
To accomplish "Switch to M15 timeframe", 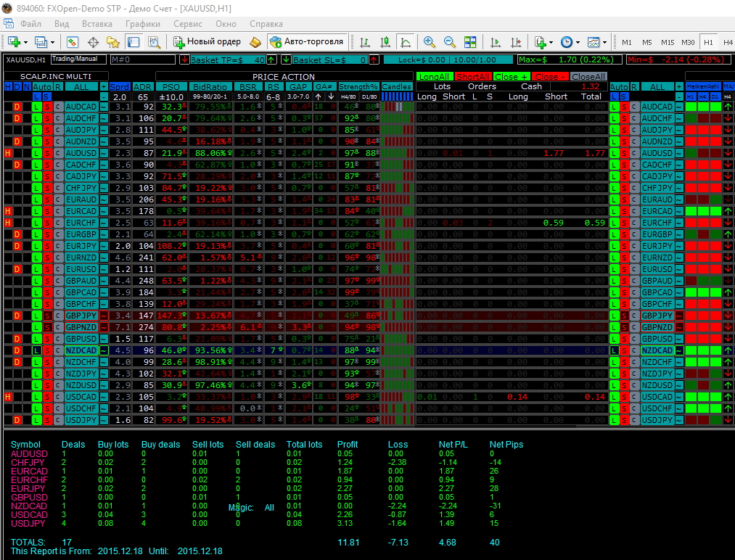I will click(x=668, y=42).
